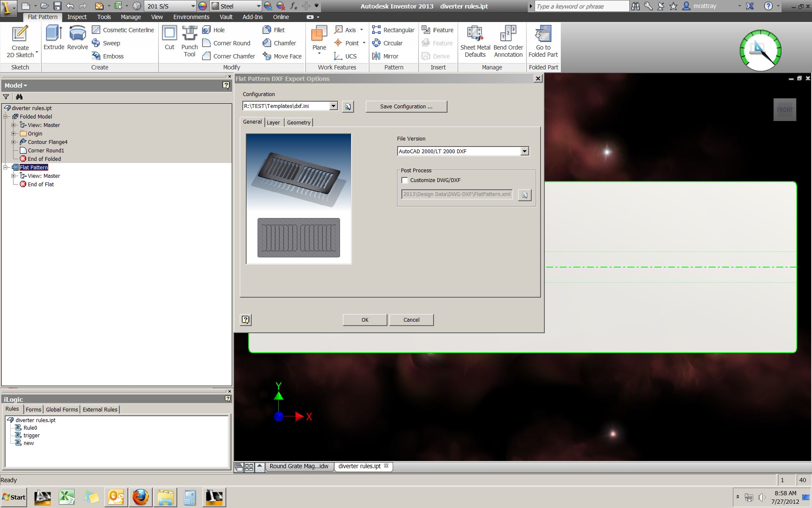Open Firefox from the taskbar
This screenshot has height=508, width=812.
tap(140, 497)
